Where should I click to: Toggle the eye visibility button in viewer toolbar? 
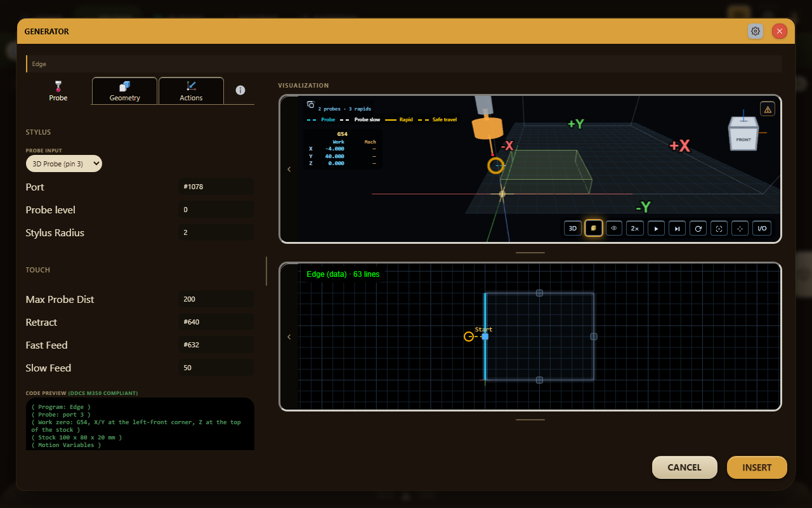[x=614, y=229]
